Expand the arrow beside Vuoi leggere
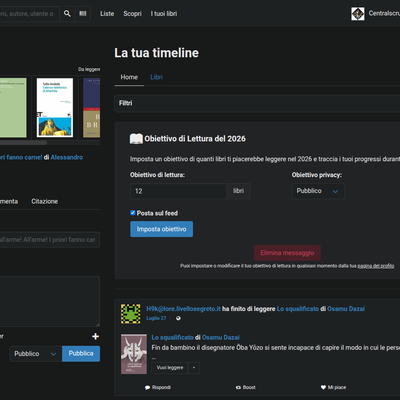Viewport: 400px width, 400px height. click(x=194, y=368)
